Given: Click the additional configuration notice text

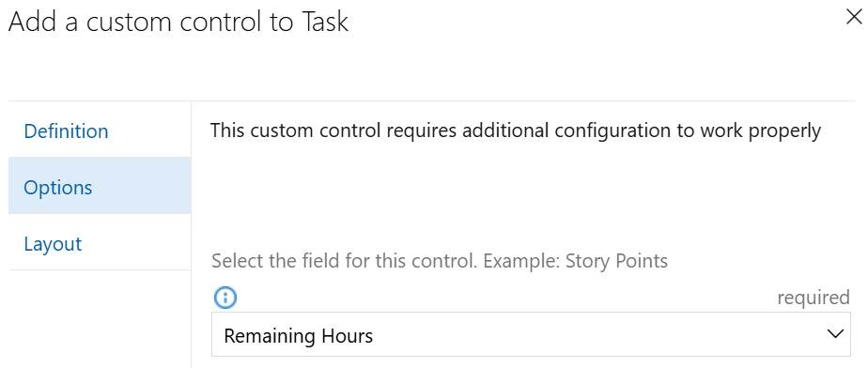Looking at the screenshot, I should (x=516, y=131).
